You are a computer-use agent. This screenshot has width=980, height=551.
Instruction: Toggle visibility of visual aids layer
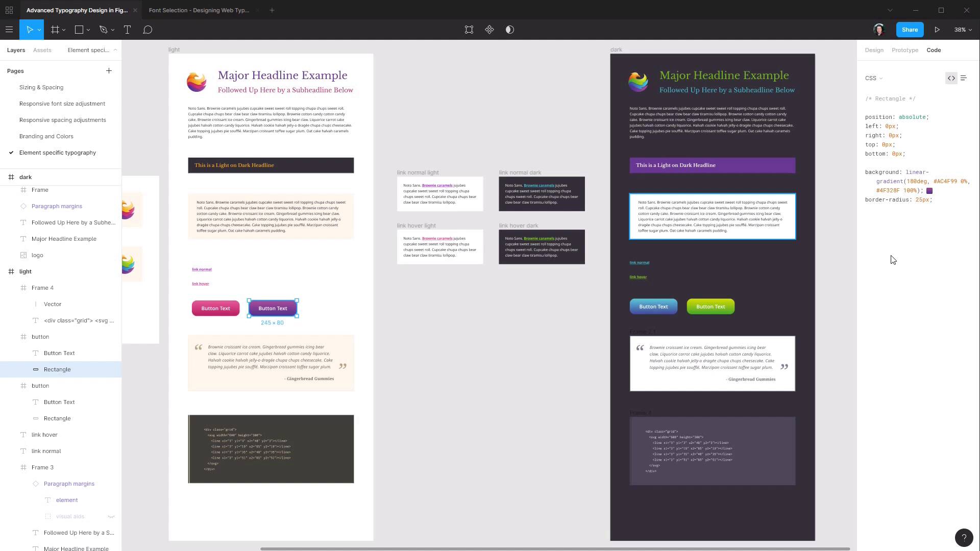click(x=111, y=516)
